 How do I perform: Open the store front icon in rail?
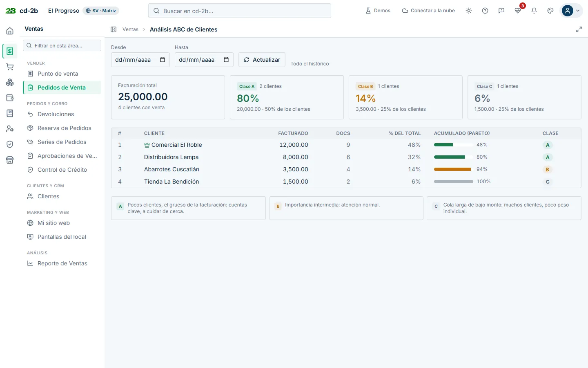click(10, 160)
